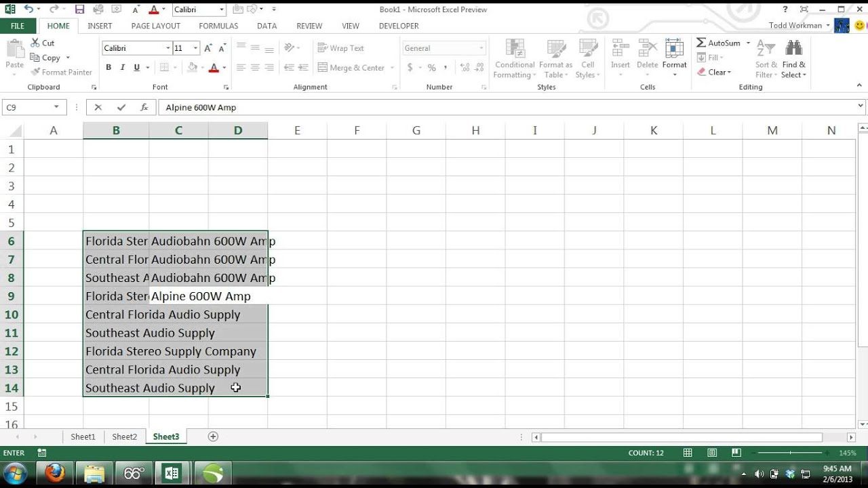The height and width of the screenshot is (488, 868).
Task: Open the font size 11 dropdown
Action: pyautogui.click(x=195, y=48)
